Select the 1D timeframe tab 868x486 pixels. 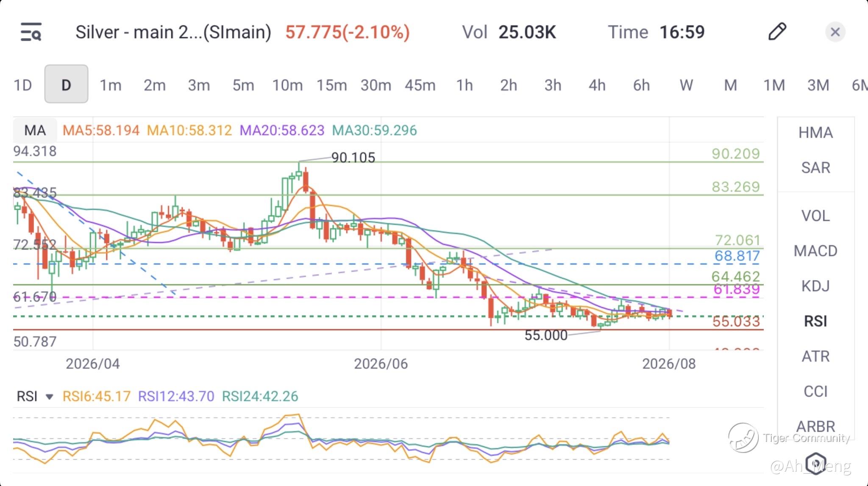click(x=23, y=85)
